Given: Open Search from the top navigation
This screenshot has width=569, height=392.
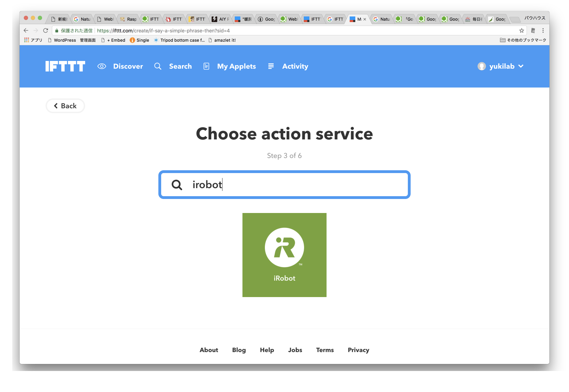Looking at the screenshot, I should point(180,66).
